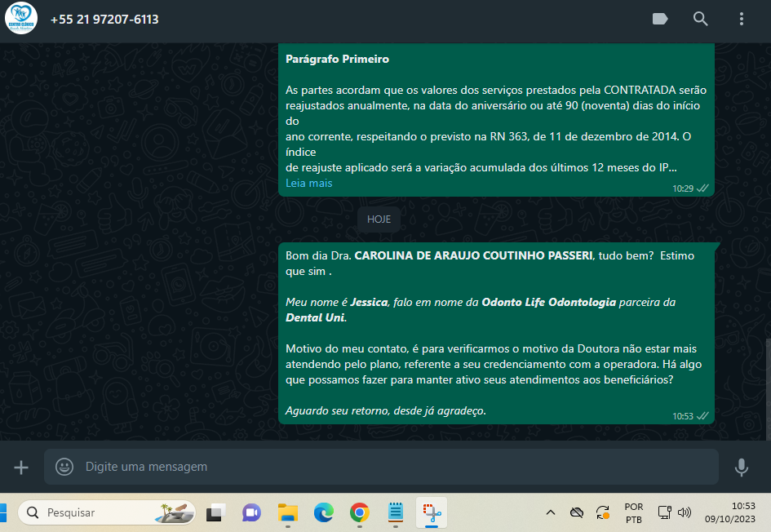Open Snipping Tool from the taskbar

coord(432,512)
